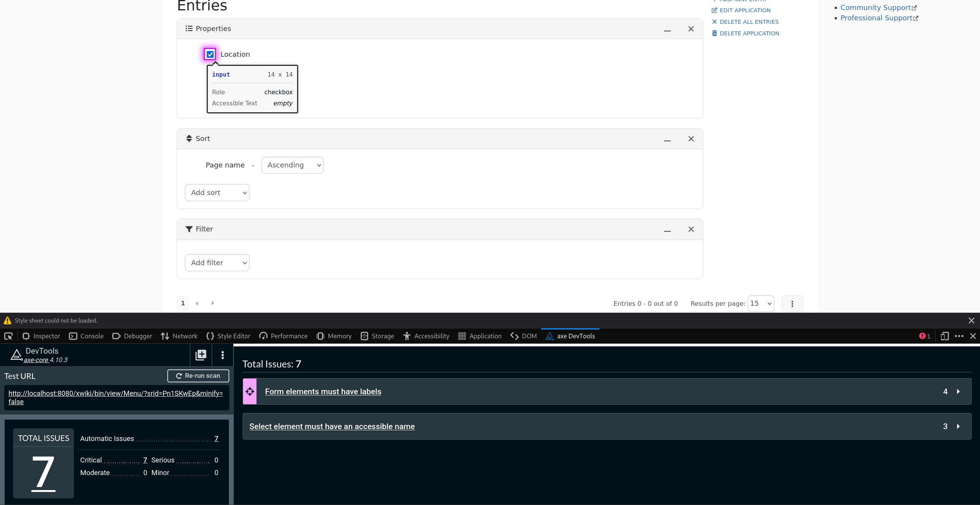980x505 pixels.
Task: Toggle responsive design mode icon
Action: coord(944,336)
